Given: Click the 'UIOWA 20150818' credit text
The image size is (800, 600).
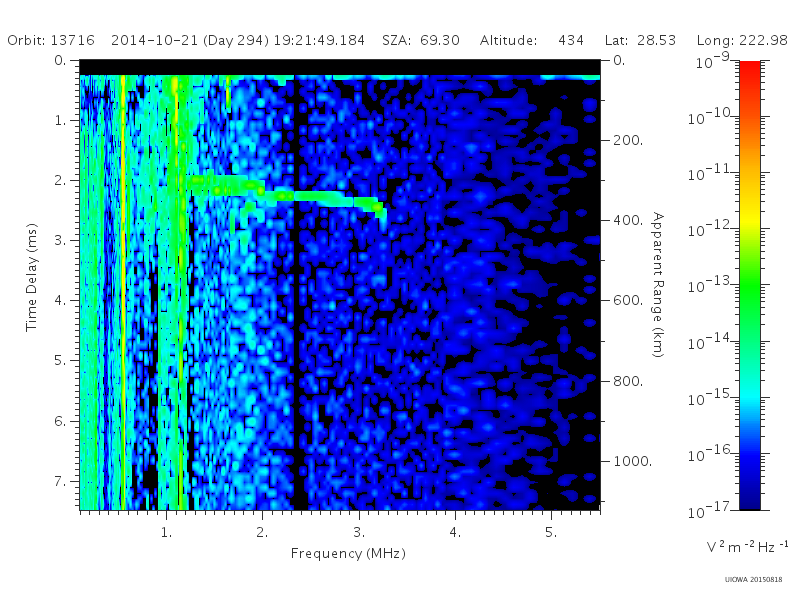Looking at the screenshot, I should (x=754, y=580).
